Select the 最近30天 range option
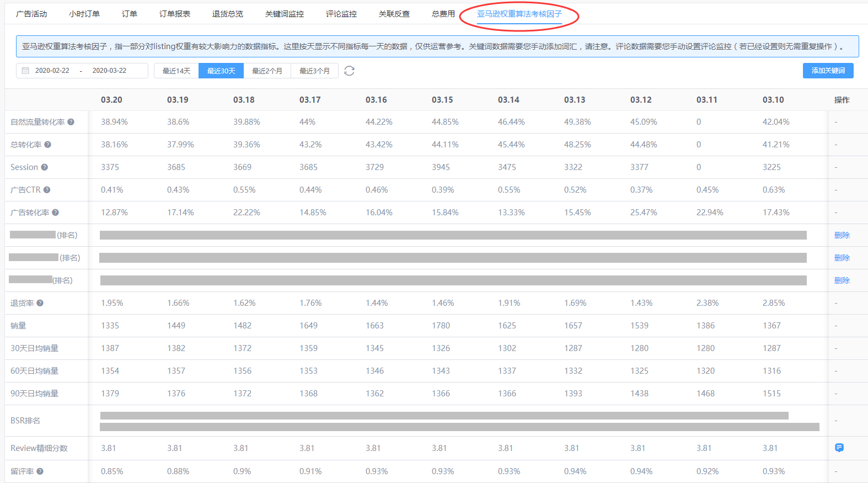The width and height of the screenshot is (868, 483). point(221,71)
